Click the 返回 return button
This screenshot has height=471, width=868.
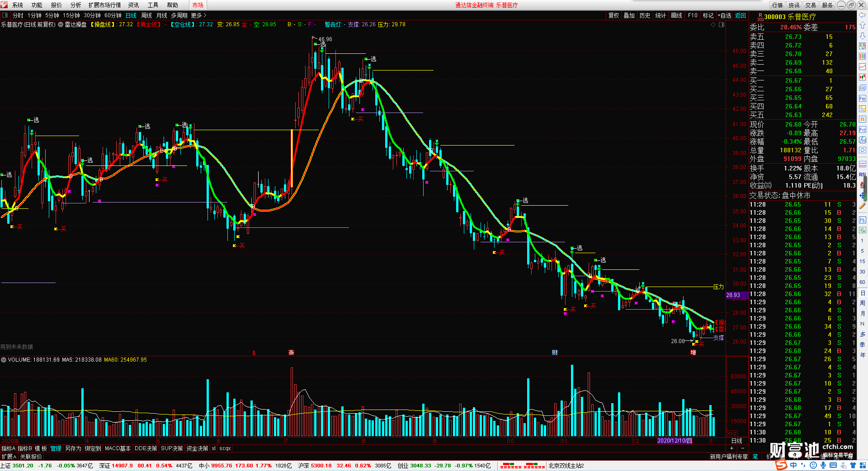point(741,15)
